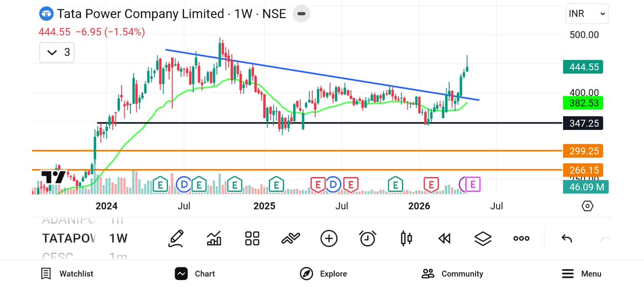This screenshot has width=644, height=288.
Task: Tap the green 382.53 price label
Action: pyautogui.click(x=584, y=103)
